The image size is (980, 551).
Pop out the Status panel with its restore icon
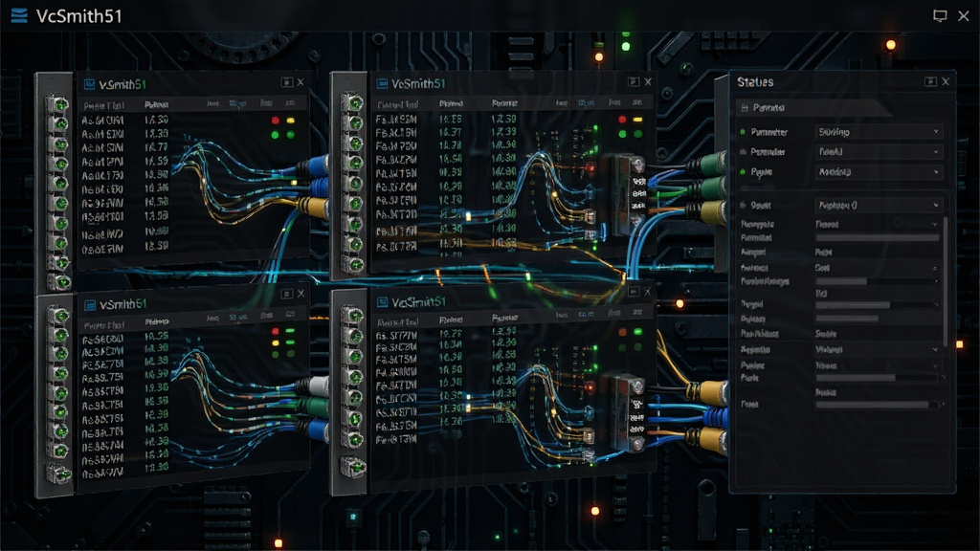930,82
